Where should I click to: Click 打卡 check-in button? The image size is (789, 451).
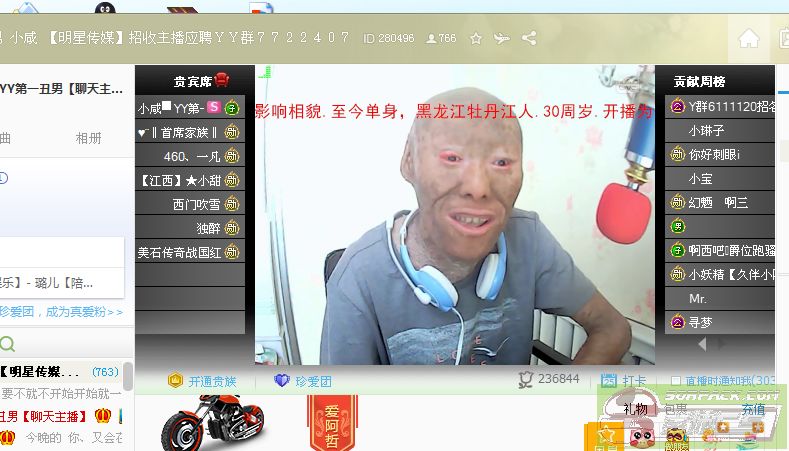point(624,381)
